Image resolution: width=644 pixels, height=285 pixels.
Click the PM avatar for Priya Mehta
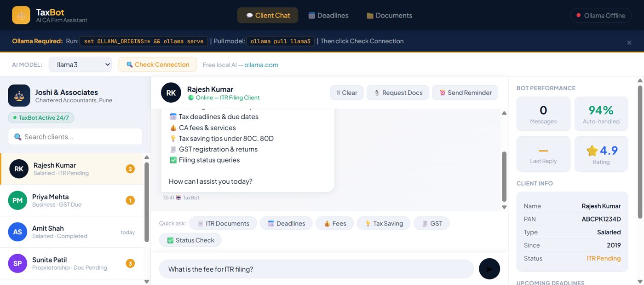click(17, 200)
